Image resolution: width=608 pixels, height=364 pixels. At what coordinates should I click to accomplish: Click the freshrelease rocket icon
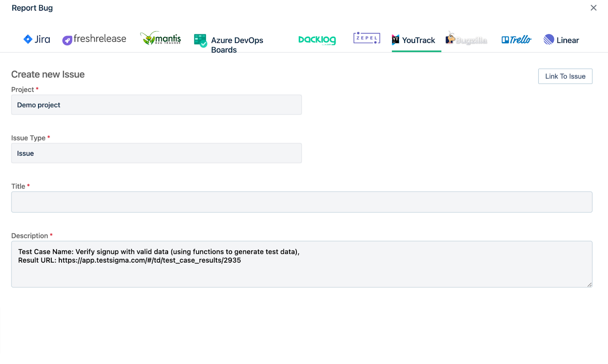tap(67, 40)
